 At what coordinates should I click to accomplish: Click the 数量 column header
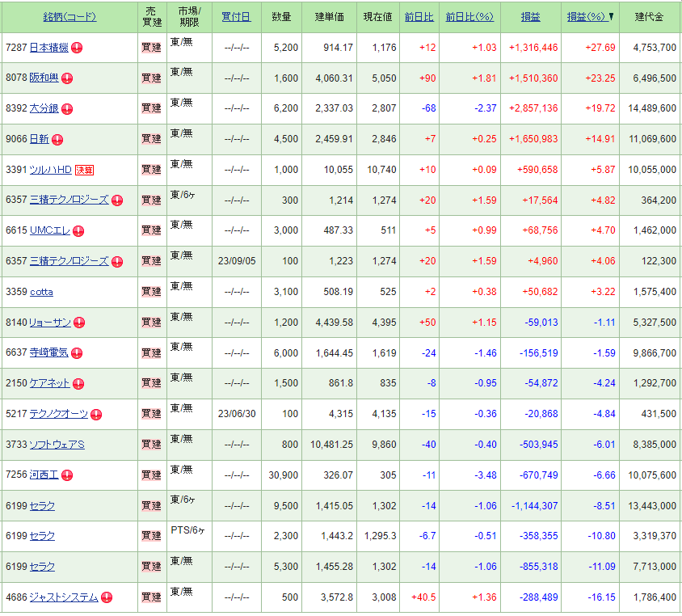coord(281,17)
